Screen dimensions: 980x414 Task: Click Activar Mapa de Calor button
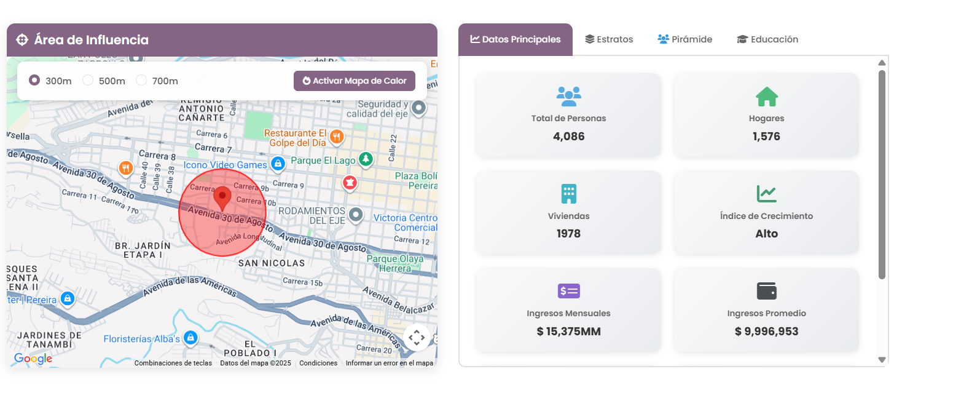[x=355, y=81]
